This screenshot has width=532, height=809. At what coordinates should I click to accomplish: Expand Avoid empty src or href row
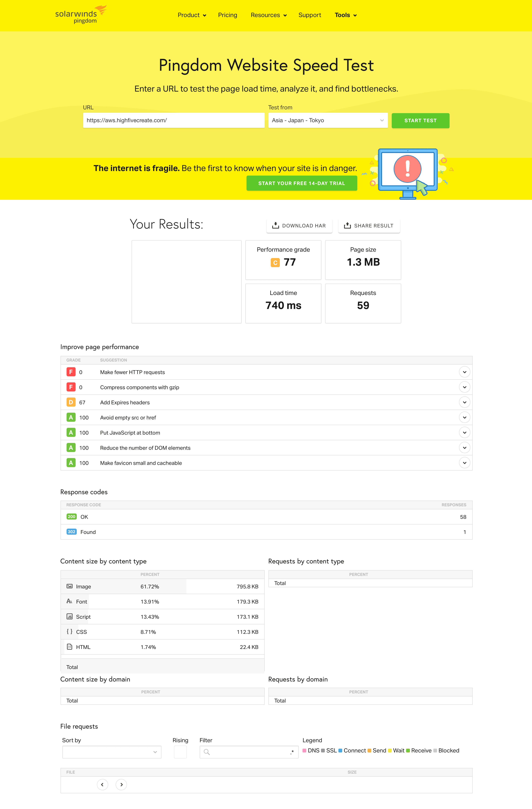[x=464, y=417]
